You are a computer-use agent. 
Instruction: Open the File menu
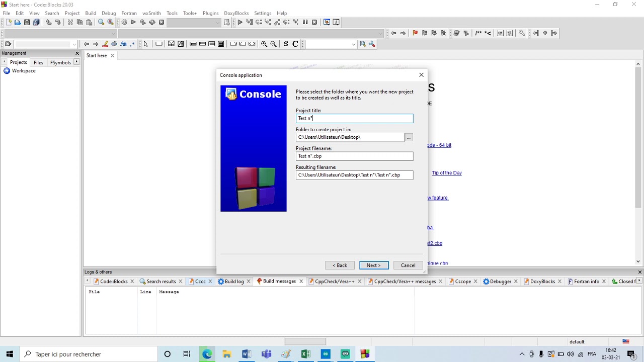click(x=7, y=13)
